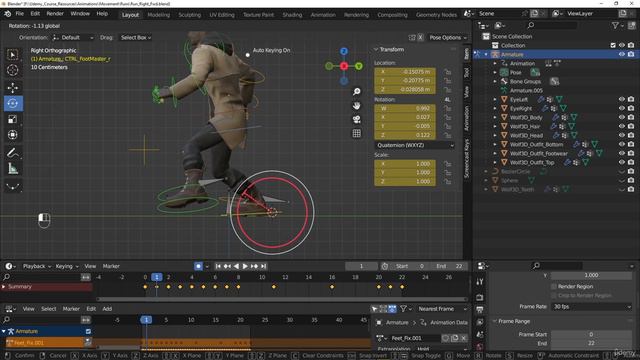640x360 pixels.
Task: Collapse the Frame Range panel
Action: (x=494, y=321)
